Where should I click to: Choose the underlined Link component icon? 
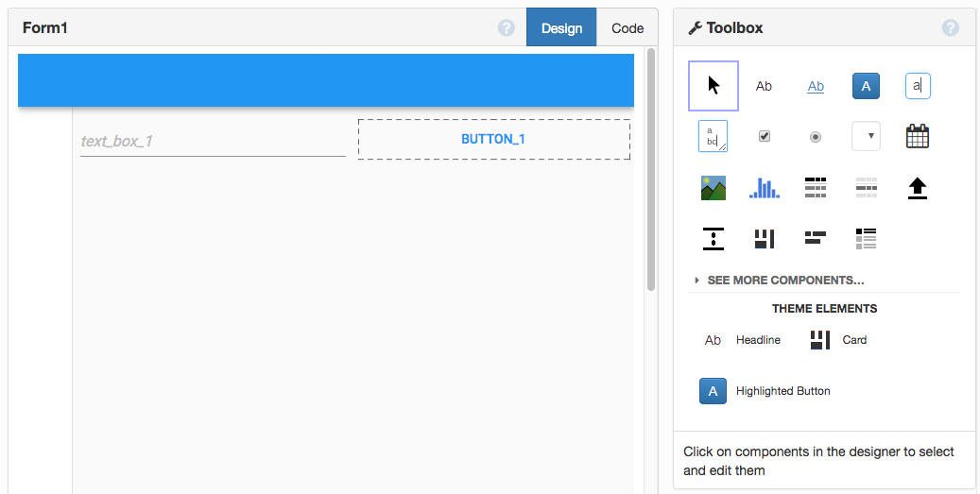tap(816, 86)
